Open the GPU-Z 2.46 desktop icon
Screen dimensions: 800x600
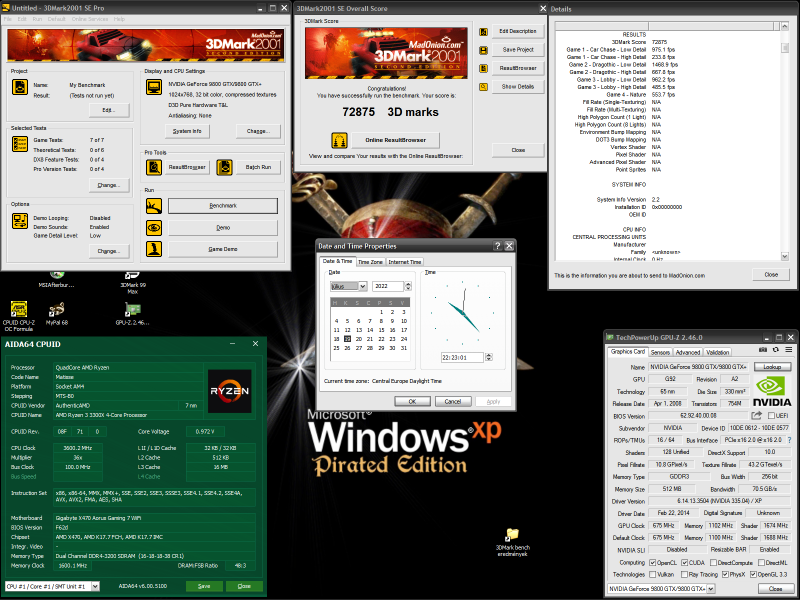(133, 313)
